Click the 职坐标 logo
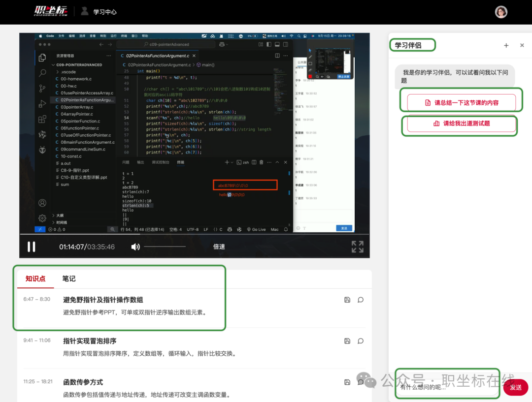 click(x=51, y=11)
